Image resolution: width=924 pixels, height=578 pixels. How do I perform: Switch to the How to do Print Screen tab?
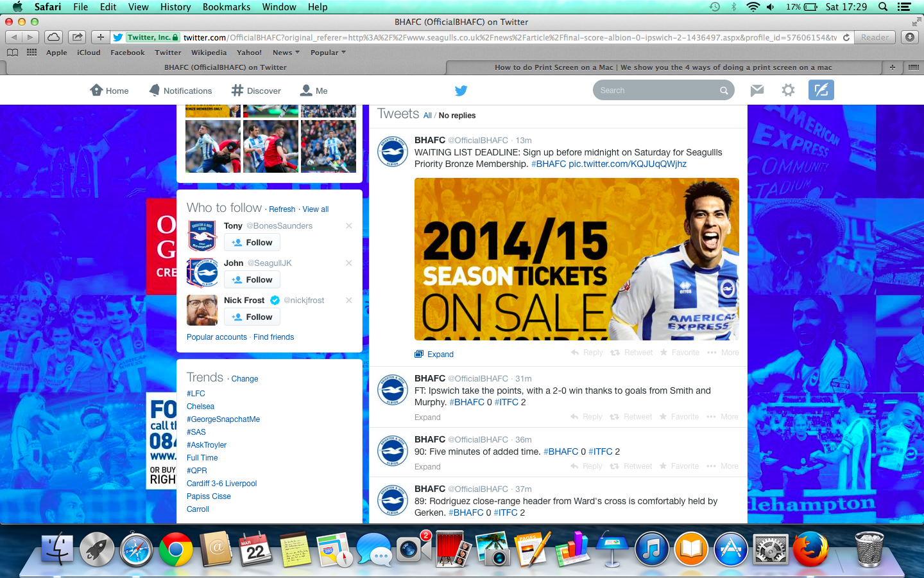click(x=663, y=67)
